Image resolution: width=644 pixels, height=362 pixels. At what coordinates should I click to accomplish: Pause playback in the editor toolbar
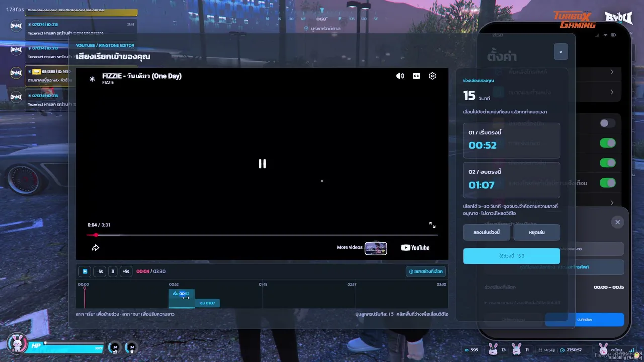coord(113,271)
